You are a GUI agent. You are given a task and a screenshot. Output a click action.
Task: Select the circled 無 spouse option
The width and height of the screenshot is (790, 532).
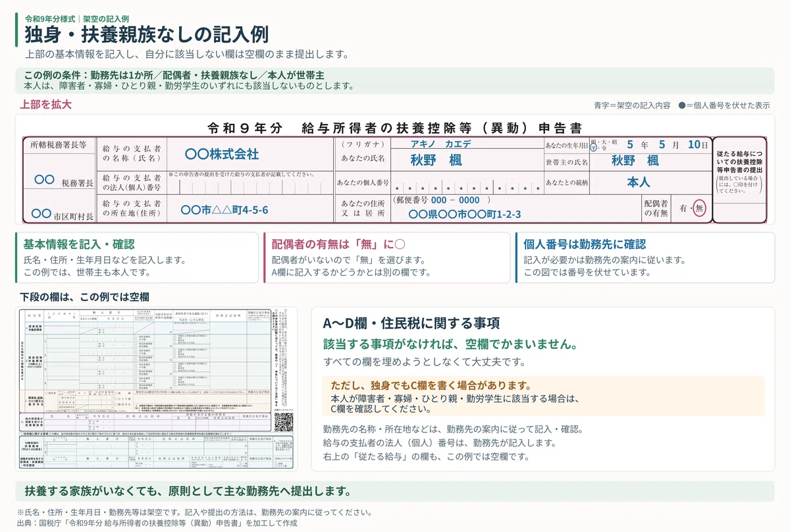point(700,207)
